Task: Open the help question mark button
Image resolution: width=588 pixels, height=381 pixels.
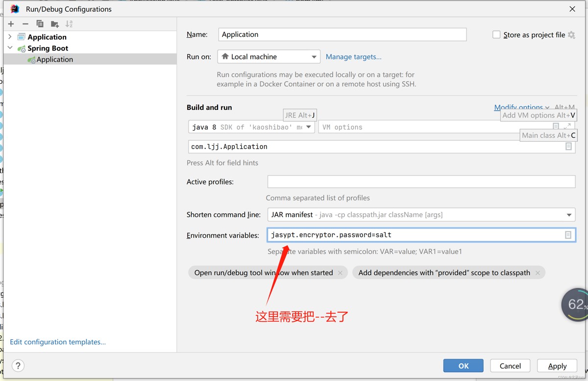Action: click(18, 365)
